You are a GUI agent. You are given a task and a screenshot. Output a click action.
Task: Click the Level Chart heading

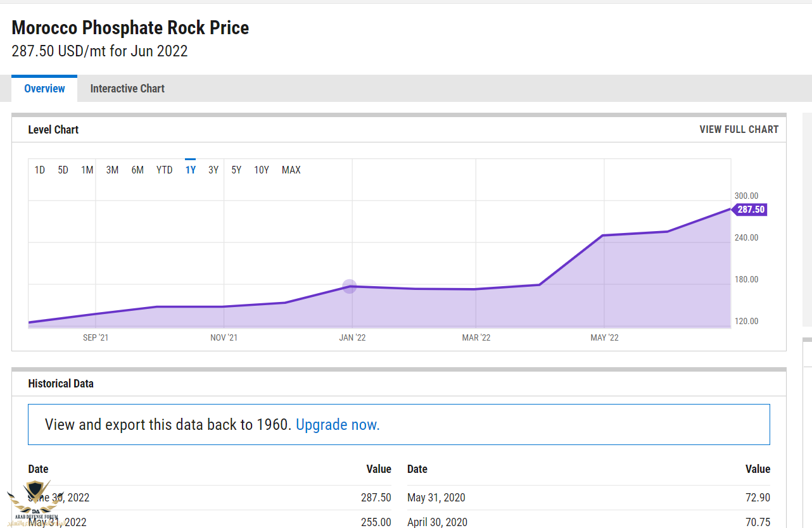(53, 130)
